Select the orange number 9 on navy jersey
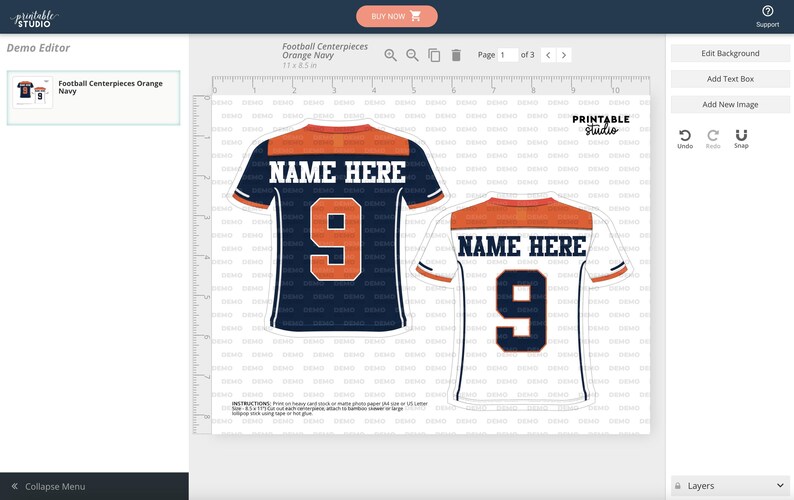The height and width of the screenshot is (500, 794). click(x=336, y=239)
